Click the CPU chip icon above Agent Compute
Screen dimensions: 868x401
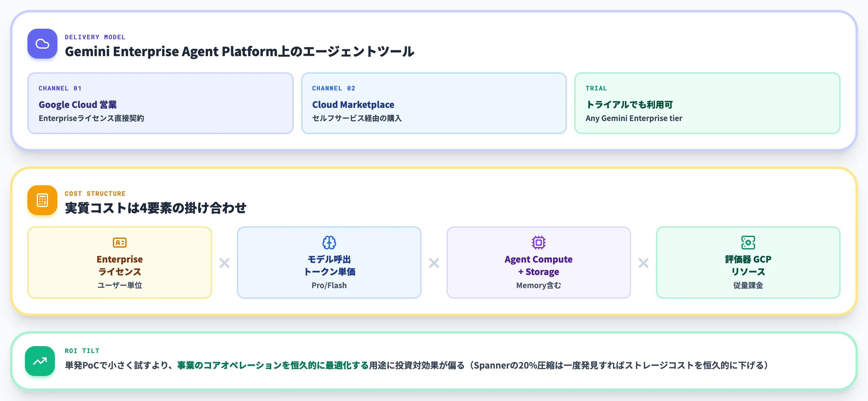[538, 243]
